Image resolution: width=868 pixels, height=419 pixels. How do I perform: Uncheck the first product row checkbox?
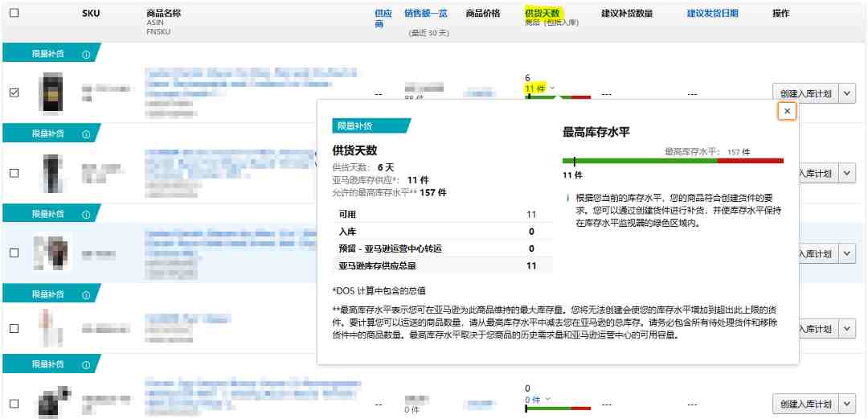pyautogui.click(x=14, y=92)
